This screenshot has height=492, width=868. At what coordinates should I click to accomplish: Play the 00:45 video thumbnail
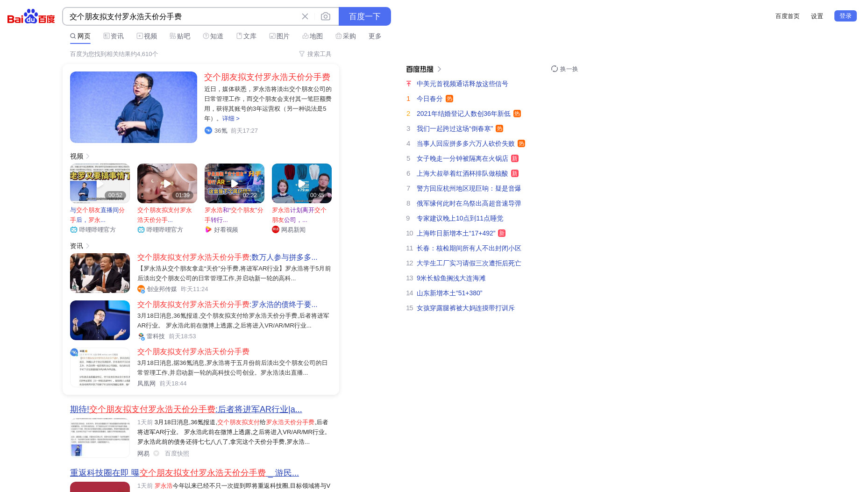click(302, 183)
